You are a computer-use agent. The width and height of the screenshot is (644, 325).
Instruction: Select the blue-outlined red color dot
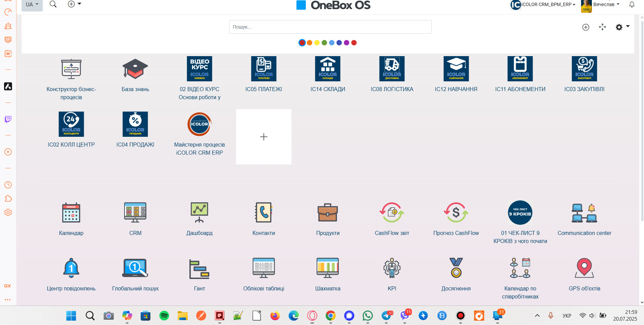coord(302,43)
